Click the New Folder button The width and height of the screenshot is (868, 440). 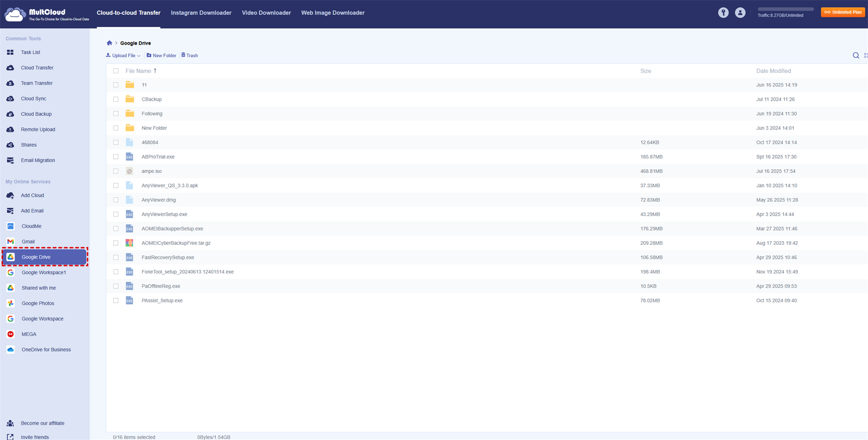pyautogui.click(x=161, y=55)
